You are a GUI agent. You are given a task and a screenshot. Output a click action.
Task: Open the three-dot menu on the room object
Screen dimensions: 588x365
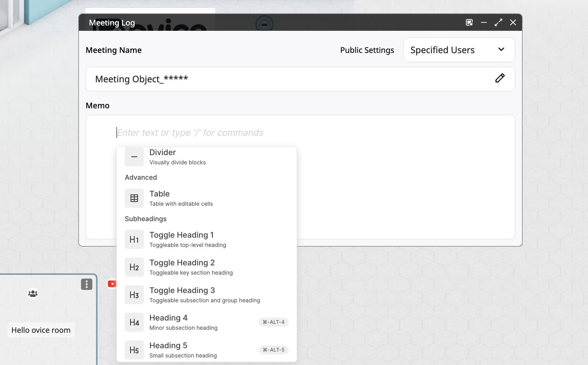tap(87, 284)
